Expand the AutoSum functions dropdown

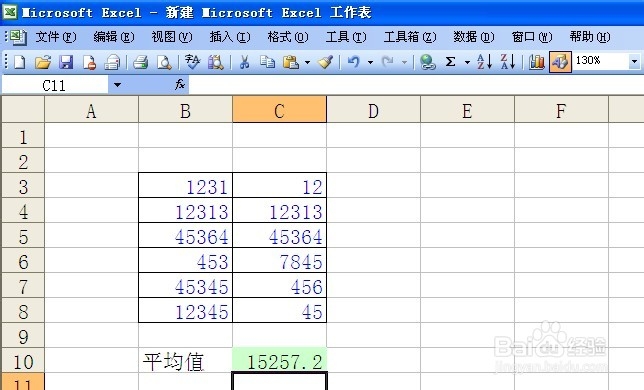[x=467, y=62]
